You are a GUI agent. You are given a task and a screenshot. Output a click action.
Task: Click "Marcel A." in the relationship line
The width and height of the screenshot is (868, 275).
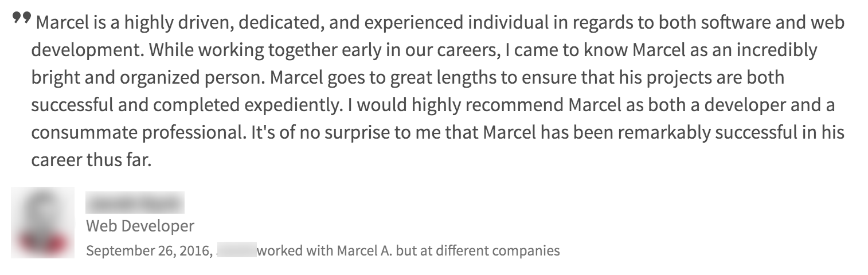[364, 251]
